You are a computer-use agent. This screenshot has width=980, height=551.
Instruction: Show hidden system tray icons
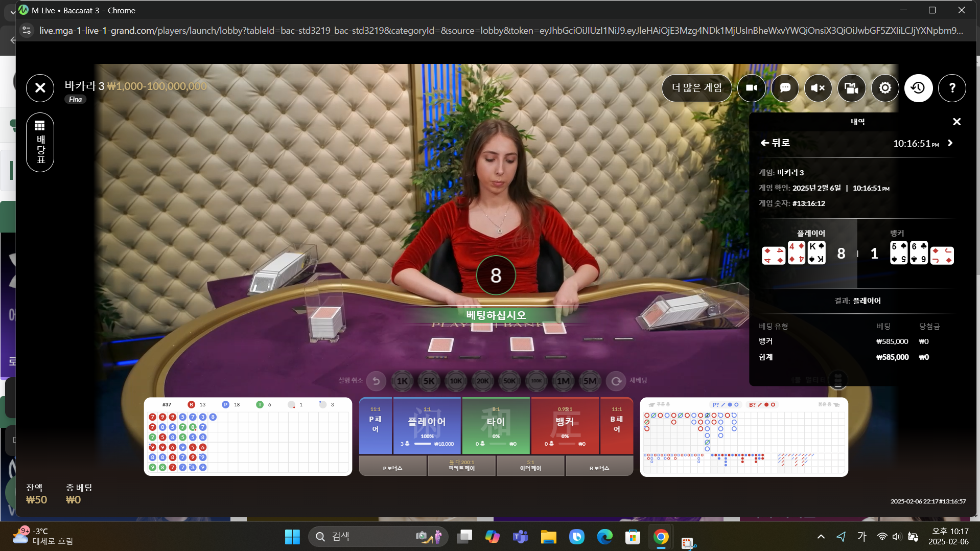[x=821, y=537]
